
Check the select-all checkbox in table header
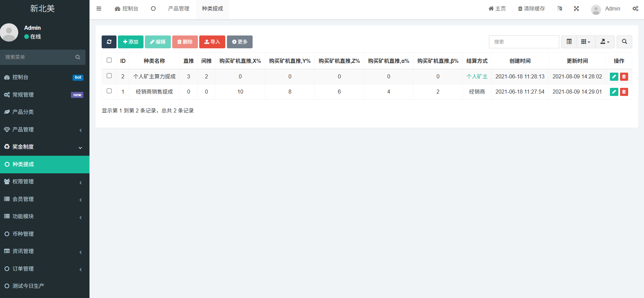click(109, 60)
